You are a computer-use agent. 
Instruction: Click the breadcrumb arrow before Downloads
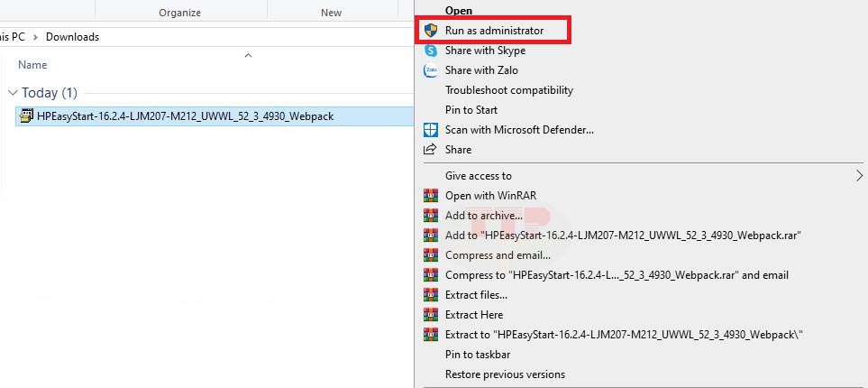click(x=35, y=37)
